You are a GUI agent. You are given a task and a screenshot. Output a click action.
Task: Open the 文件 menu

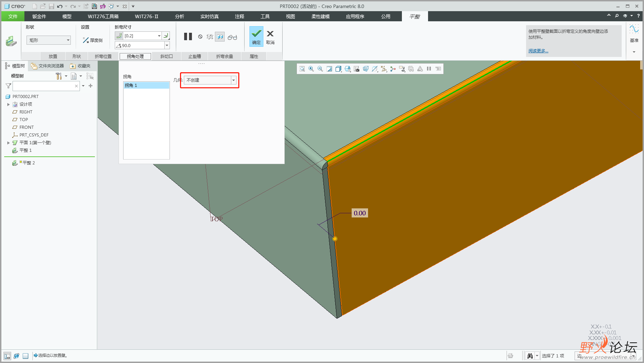tap(13, 16)
